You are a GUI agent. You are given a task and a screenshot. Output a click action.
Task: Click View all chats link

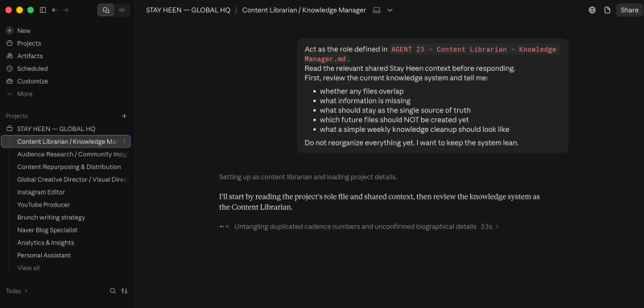[28, 269]
